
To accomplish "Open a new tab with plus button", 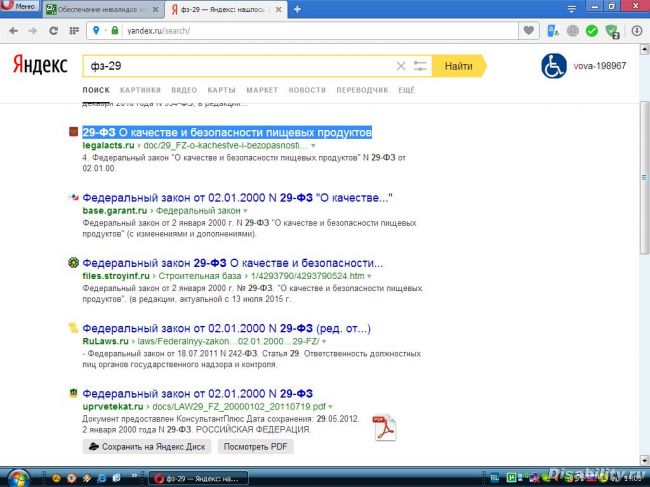I will [297, 9].
